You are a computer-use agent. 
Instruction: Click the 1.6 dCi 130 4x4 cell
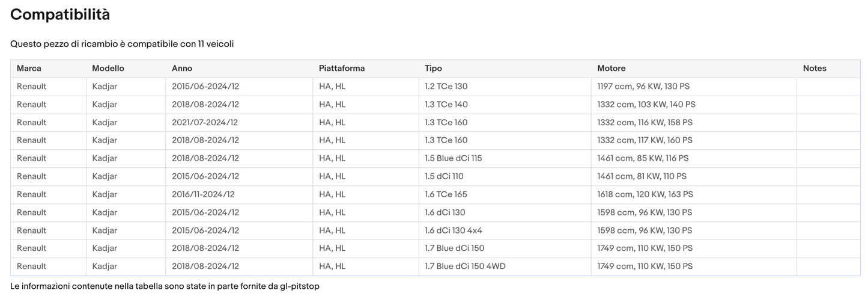click(x=454, y=230)
